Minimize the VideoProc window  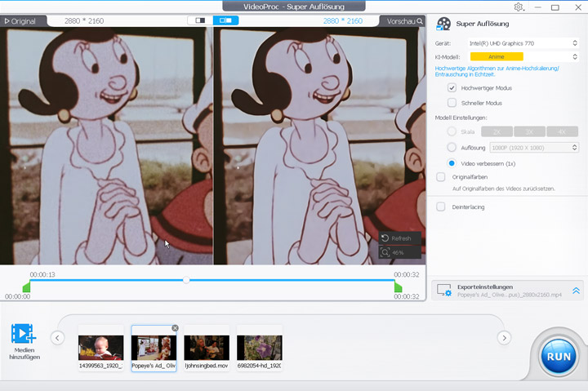[537, 7]
